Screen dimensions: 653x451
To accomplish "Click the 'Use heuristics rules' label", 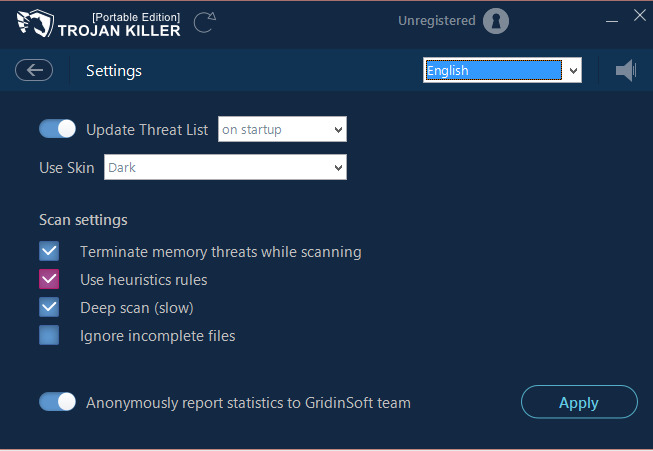I will [x=144, y=280].
